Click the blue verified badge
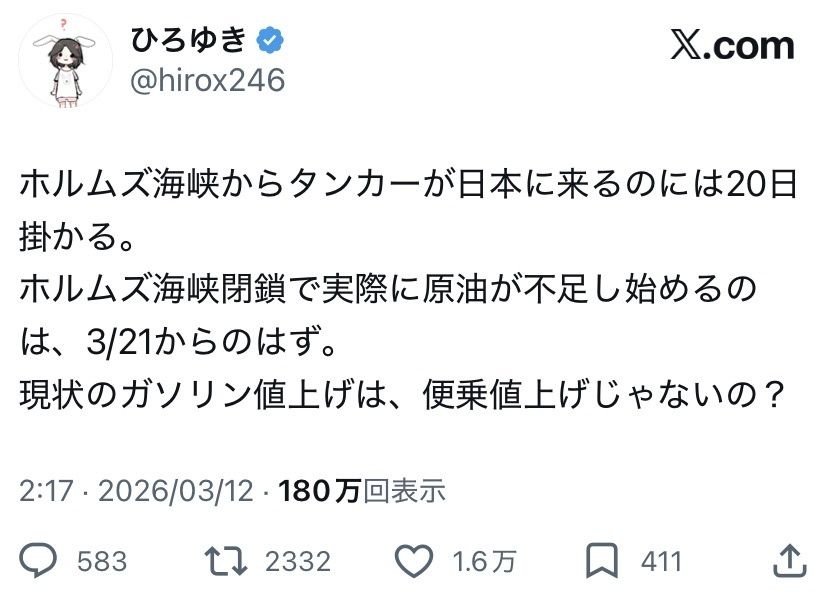The image size is (828, 603). click(270, 41)
